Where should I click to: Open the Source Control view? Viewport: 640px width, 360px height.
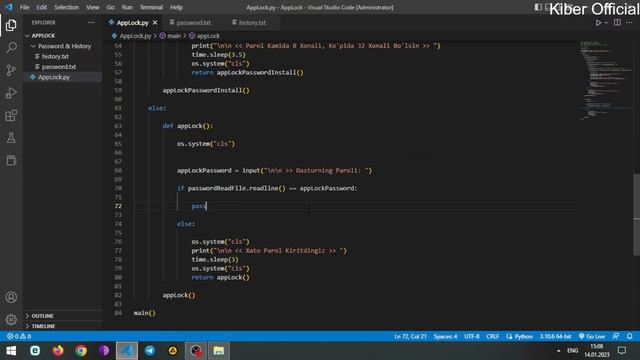coord(11,70)
